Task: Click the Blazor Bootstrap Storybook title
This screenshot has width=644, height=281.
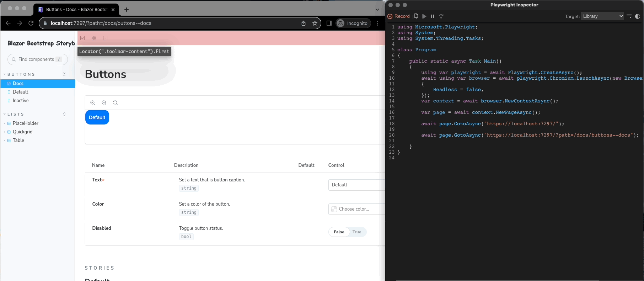Action: (41, 43)
